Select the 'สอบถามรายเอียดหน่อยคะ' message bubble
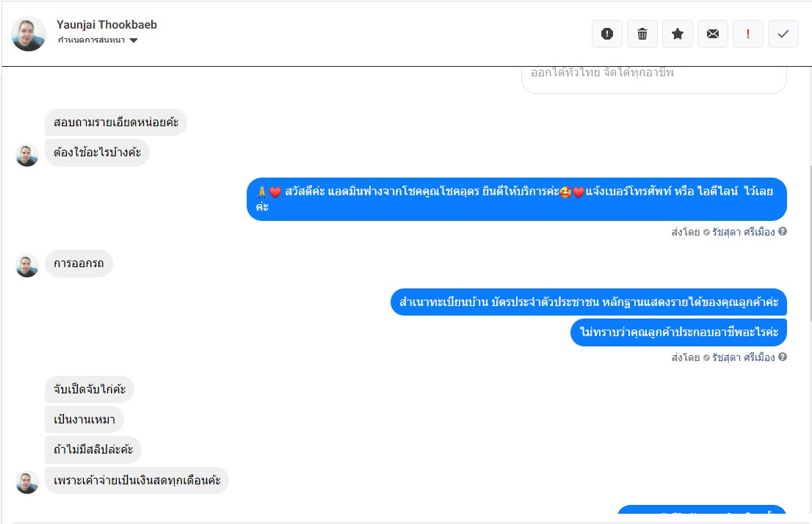The width and height of the screenshot is (812, 524). click(x=116, y=123)
